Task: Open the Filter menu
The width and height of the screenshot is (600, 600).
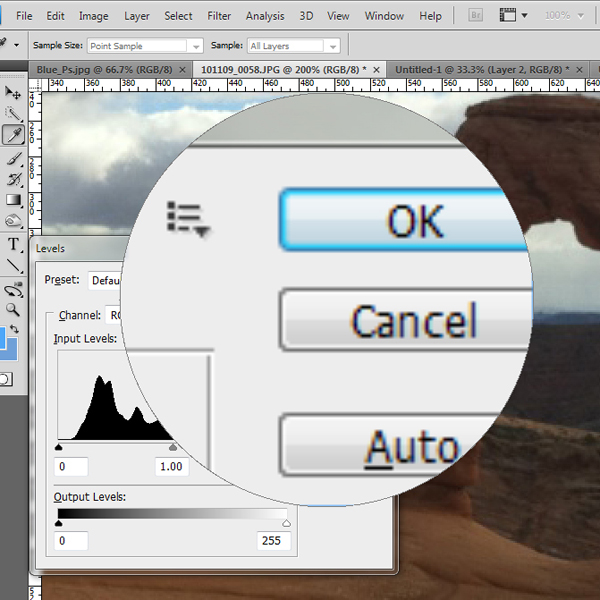Action: pyautogui.click(x=218, y=16)
